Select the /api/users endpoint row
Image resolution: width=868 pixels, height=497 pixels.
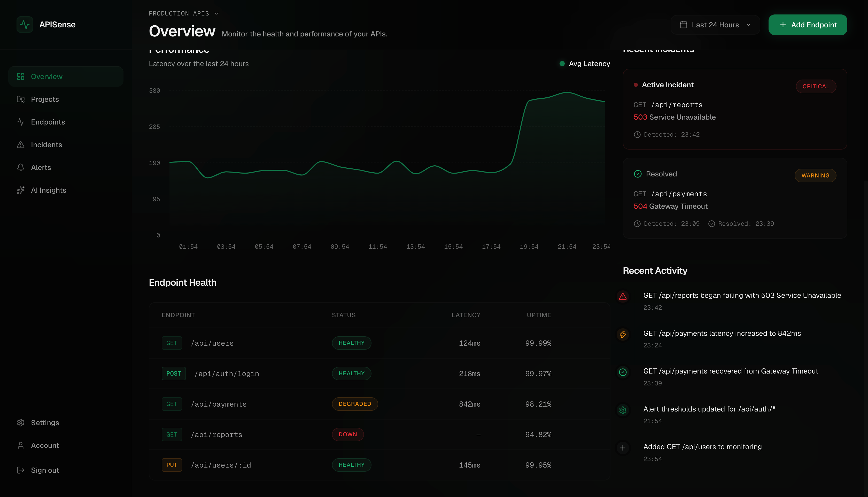[379, 343]
